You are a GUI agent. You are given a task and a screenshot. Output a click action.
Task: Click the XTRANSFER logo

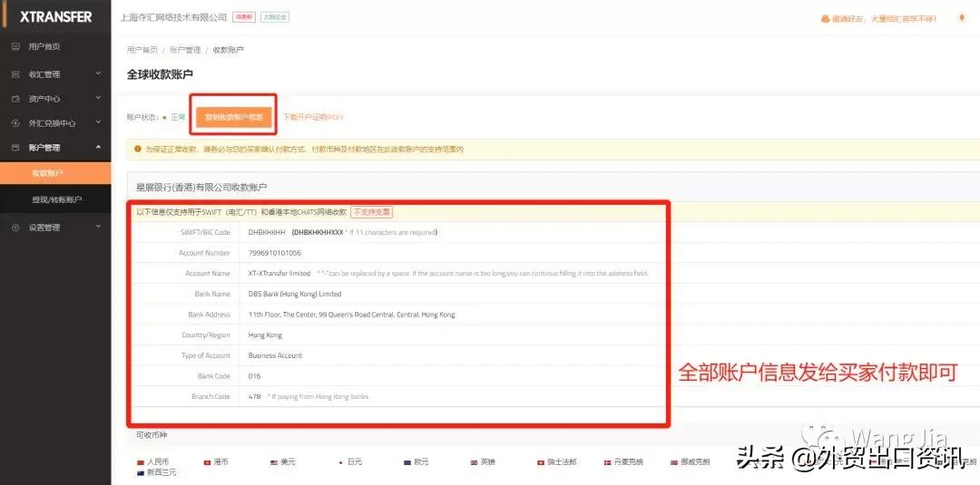(55, 17)
